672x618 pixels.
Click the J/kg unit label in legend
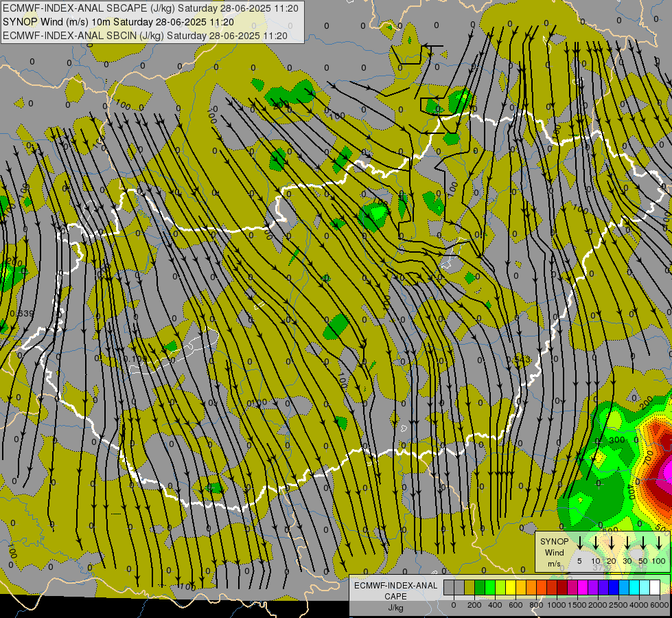click(x=395, y=608)
